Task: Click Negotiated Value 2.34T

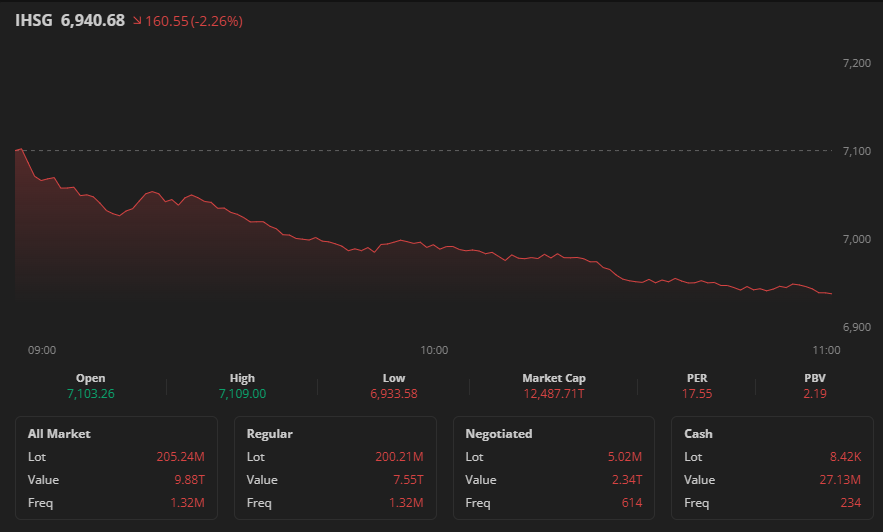Action: coord(627,480)
